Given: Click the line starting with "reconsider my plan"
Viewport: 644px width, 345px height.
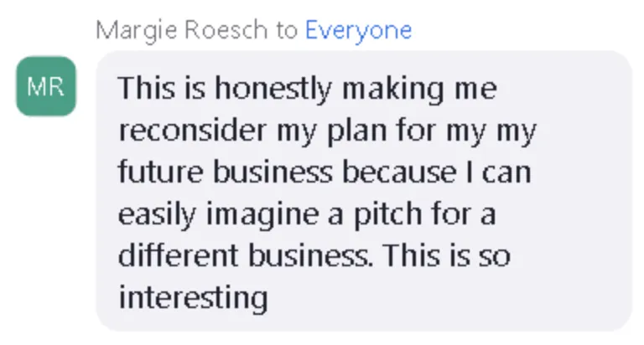Looking at the screenshot, I should [326, 131].
